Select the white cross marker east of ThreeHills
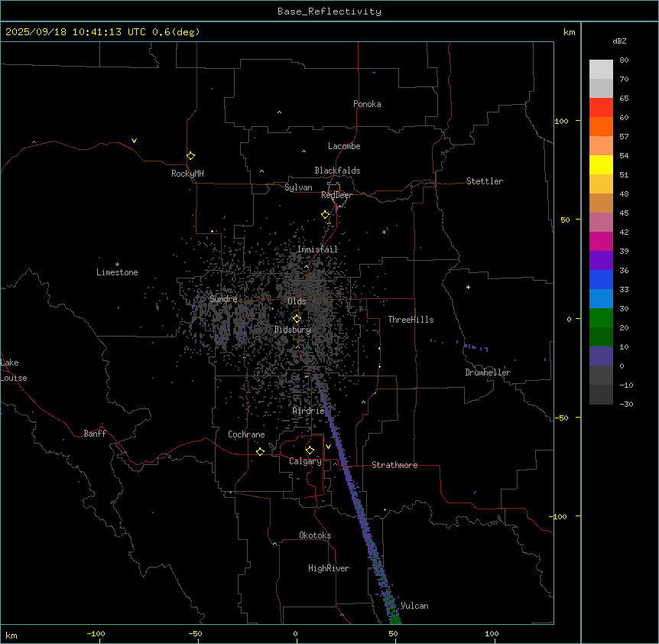Viewport: 659px width, 644px height. tap(468, 287)
